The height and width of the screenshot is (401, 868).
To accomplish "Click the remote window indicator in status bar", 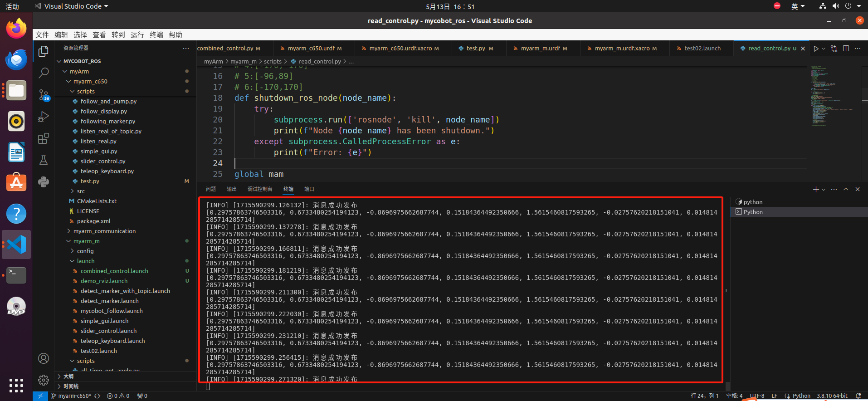I will [40, 396].
